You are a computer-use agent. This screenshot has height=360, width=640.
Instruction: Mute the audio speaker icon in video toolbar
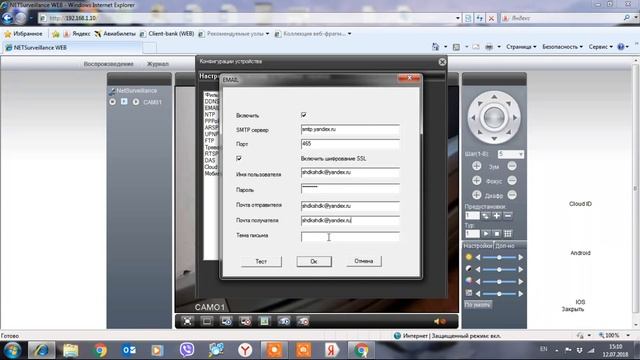[440, 322]
